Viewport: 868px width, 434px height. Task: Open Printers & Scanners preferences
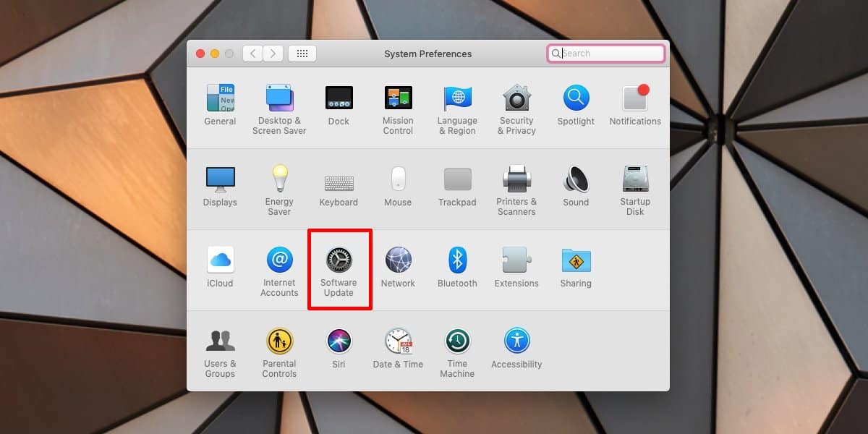(x=516, y=190)
